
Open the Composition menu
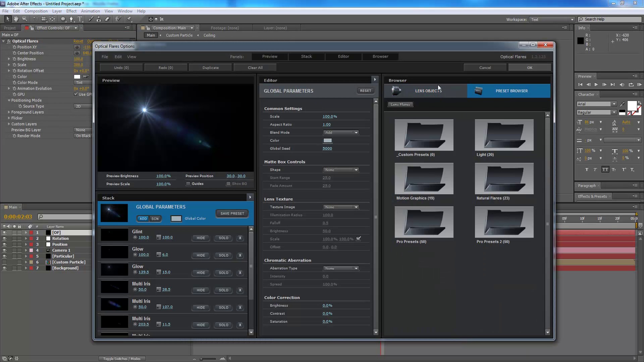click(36, 11)
